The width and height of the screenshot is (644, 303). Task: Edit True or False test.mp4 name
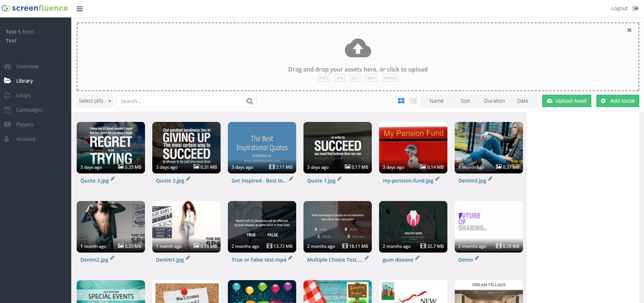(290, 258)
